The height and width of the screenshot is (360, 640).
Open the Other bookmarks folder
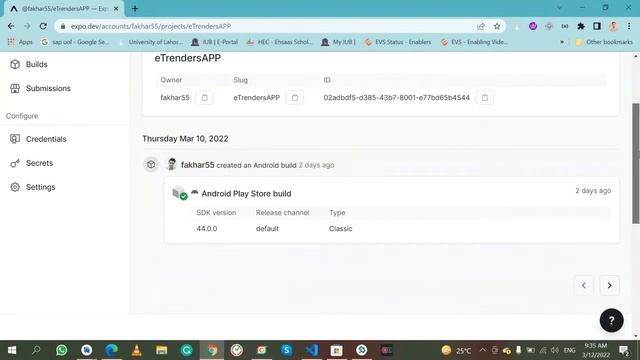pyautogui.click(x=604, y=42)
